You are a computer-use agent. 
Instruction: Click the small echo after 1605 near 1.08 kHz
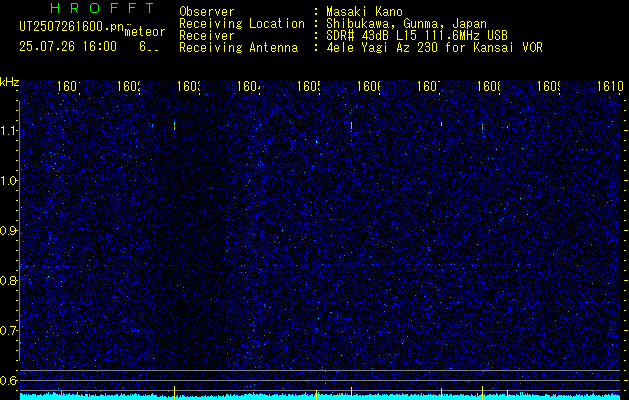(317, 141)
